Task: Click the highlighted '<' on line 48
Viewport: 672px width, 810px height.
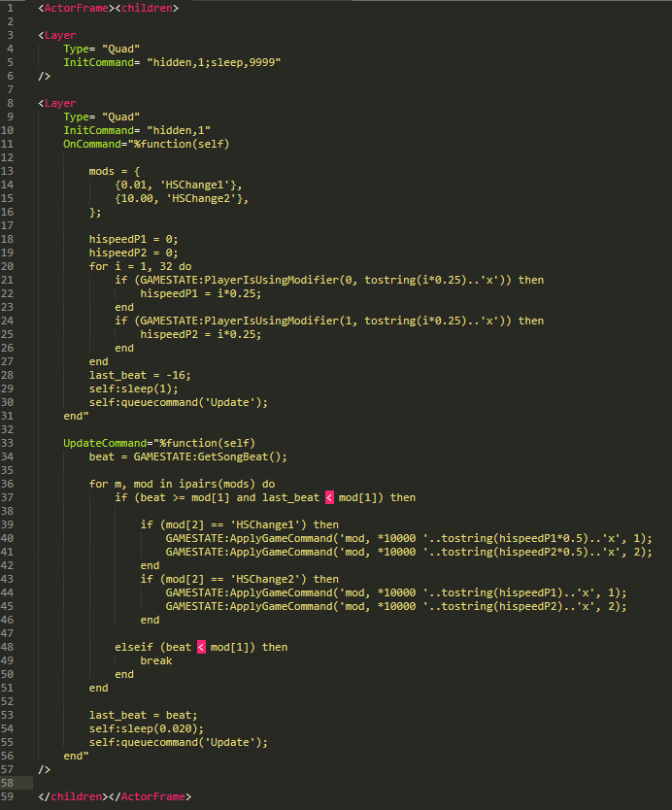Action: pos(201,647)
